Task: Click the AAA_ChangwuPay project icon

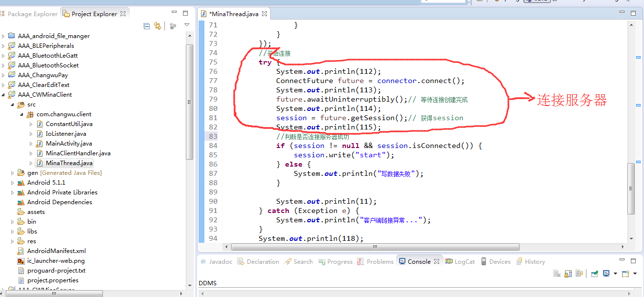Action: (12, 75)
